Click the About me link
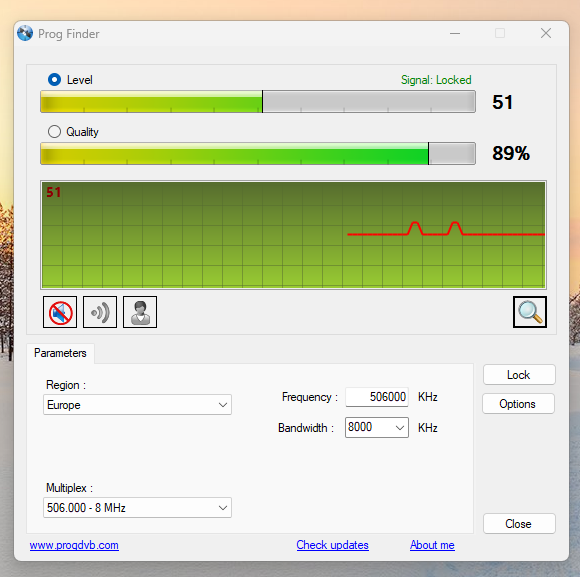580x577 pixels. click(x=432, y=545)
